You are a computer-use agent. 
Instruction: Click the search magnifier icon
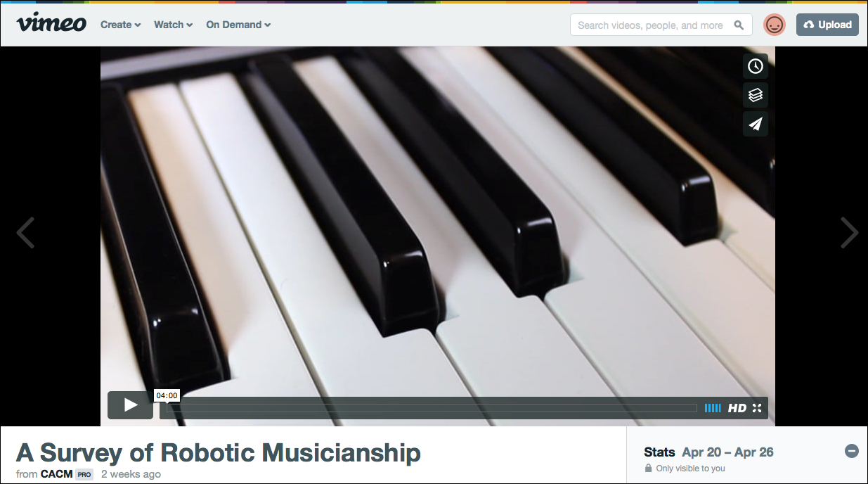739,25
